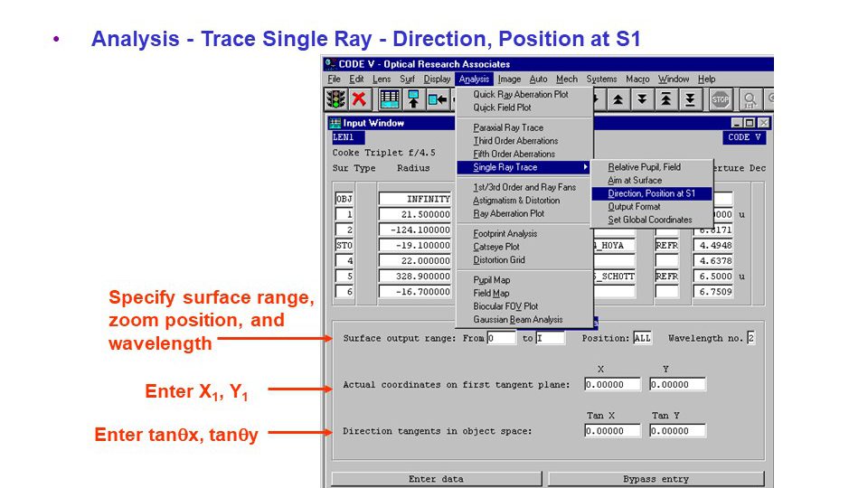This screenshot has height=488, width=868.
Task: Click the Enter data button
Action: 436,479
